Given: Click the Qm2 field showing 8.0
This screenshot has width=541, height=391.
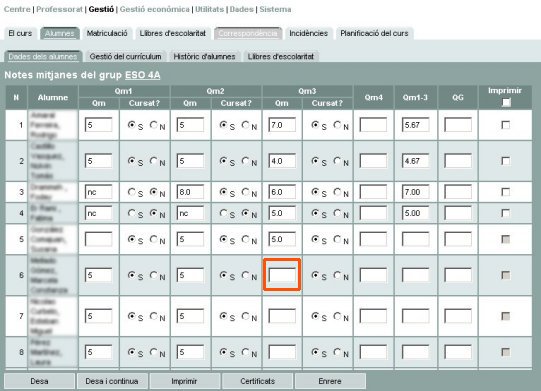Looking at the screenshot, I should pos(190,192).
